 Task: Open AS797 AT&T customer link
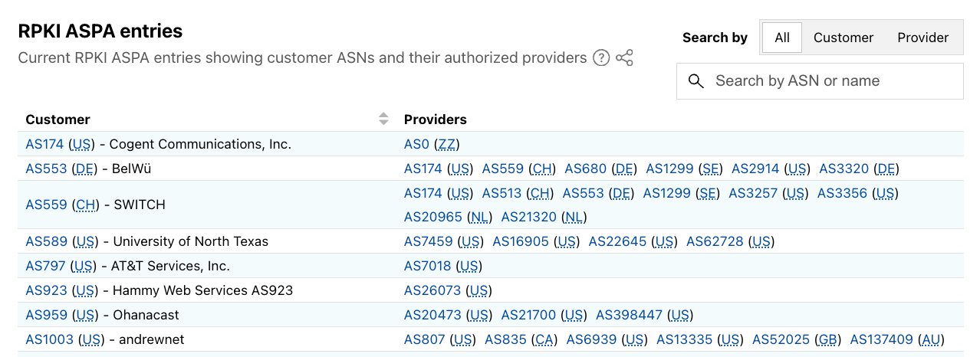(46, 266)
